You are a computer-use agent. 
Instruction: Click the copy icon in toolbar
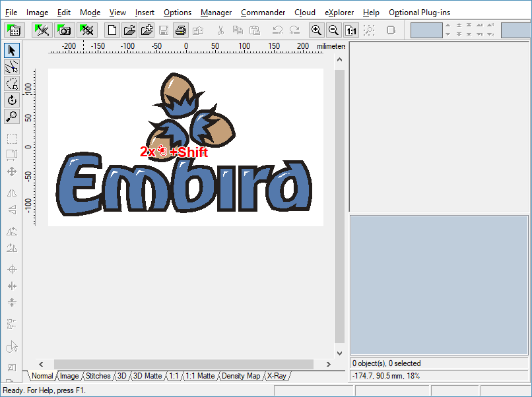(238, 30)
